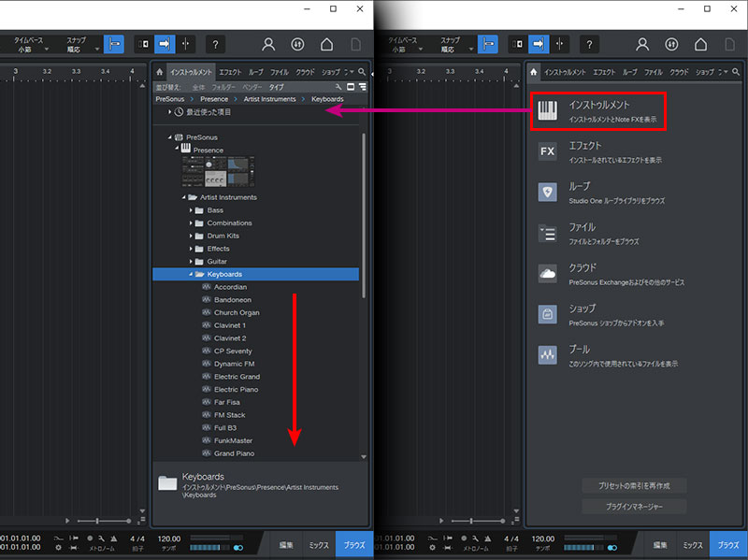Image resolution: width=748 pixels, height=560 pixels.
Task: Click the wrench icon in left browser sort bar
Action: tap(338, 87)
